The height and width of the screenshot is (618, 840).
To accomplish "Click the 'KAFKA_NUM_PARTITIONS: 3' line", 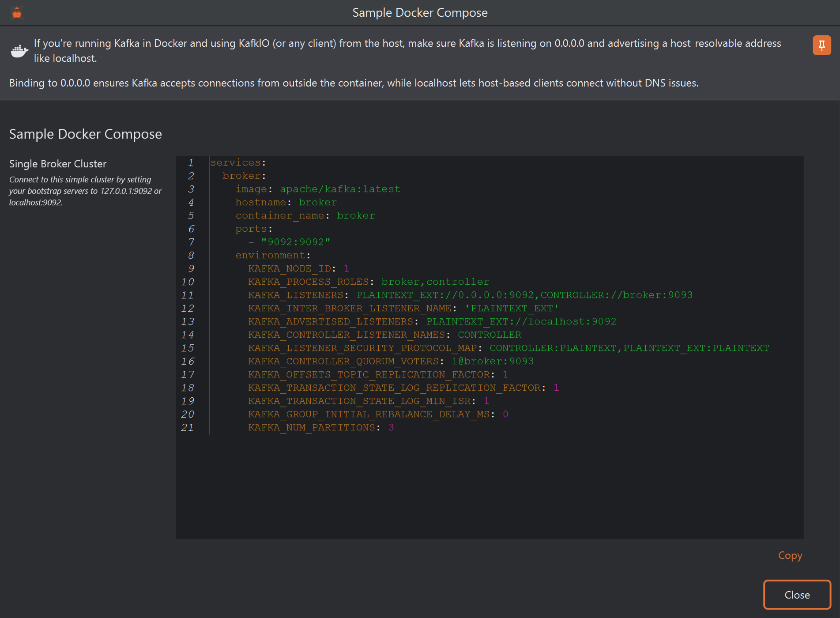I will pos(321,427).
